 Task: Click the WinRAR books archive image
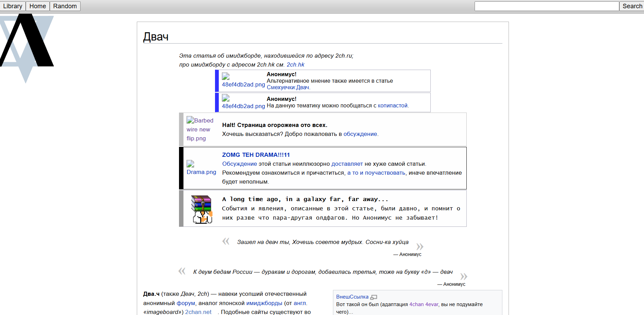click(202, 209)
